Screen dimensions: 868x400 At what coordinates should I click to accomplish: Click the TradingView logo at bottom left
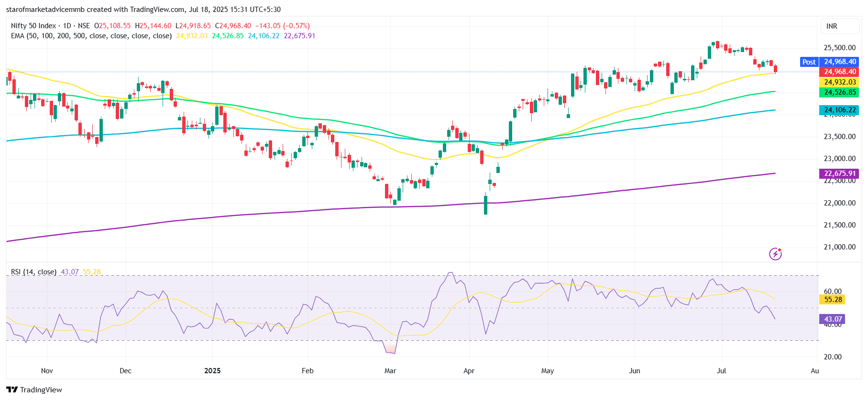tap(34, 389)
